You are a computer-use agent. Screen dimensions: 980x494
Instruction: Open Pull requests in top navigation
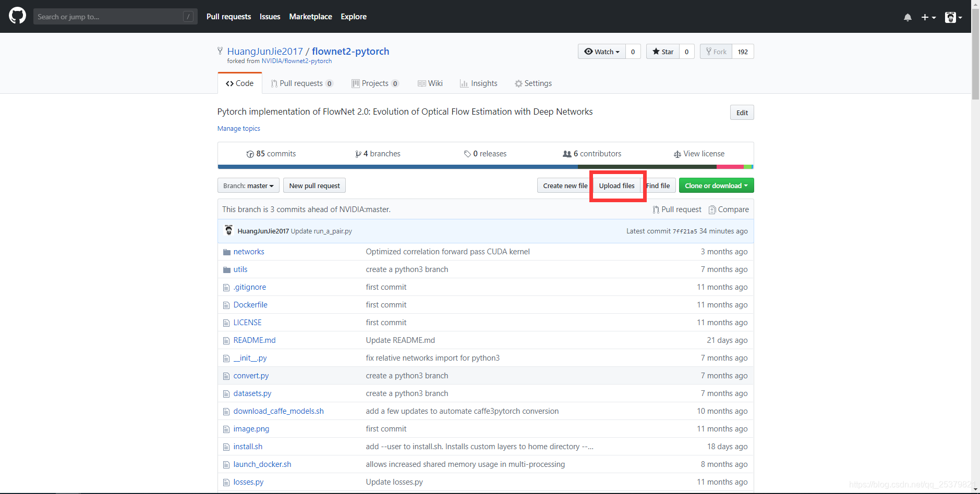228,17
